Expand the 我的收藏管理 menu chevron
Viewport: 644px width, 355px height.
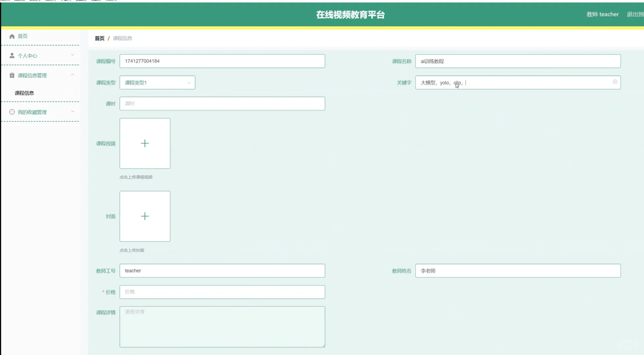point(73,111)
